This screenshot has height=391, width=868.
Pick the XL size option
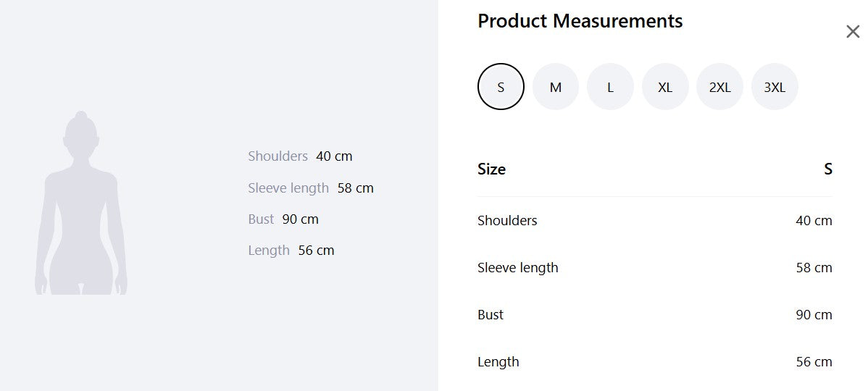coord(665,87)
